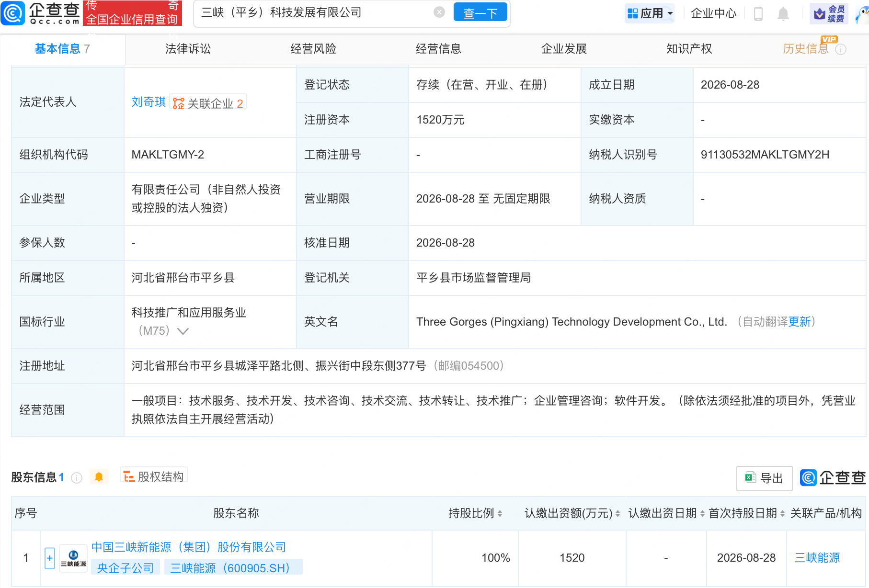Click 河北省邢台市平乡县 region value
This screenshot has height=588, width=869.
(183, 278)
